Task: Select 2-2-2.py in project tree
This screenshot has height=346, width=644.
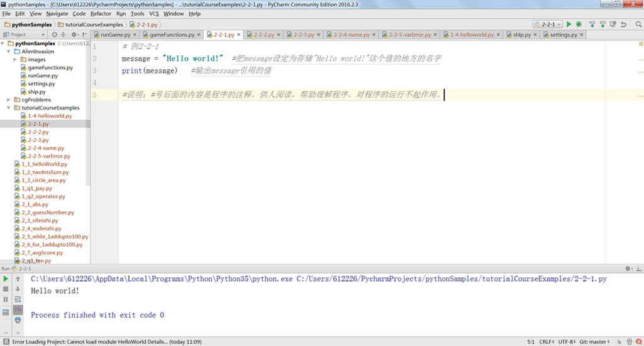Action: (x=38, y=132)
